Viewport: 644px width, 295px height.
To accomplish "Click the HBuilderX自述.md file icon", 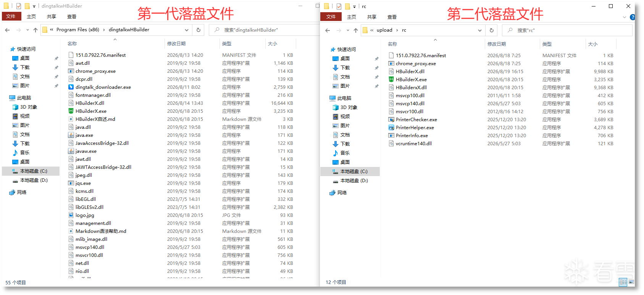I will pyautogui.click(x=71, y=119).
